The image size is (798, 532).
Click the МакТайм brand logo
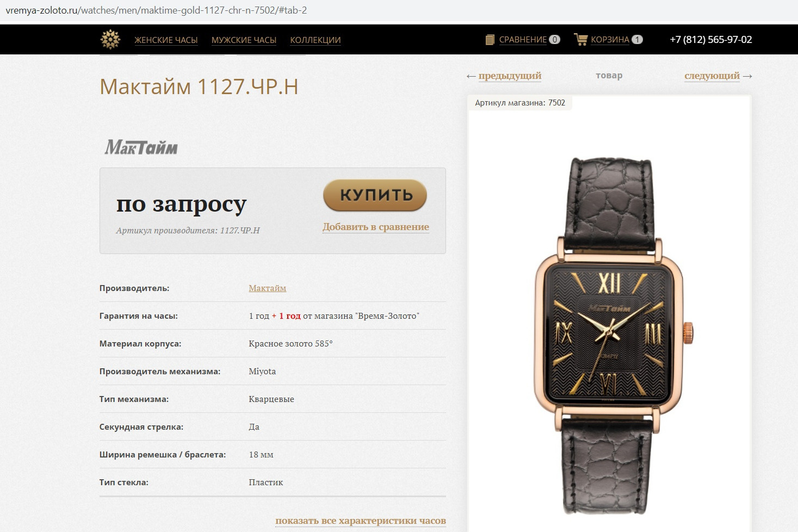(141, 147)
